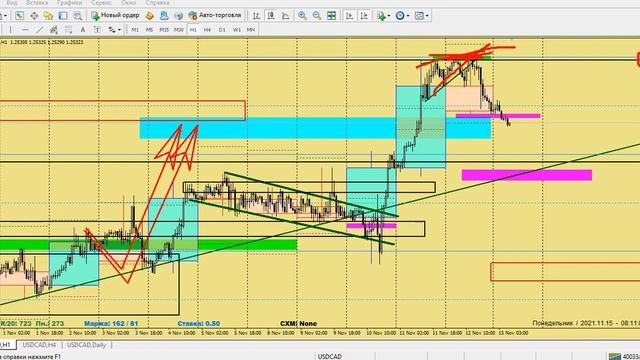The image size is (640, 360).
Task: Show the Navigator panel
Action: coord(49,16)
